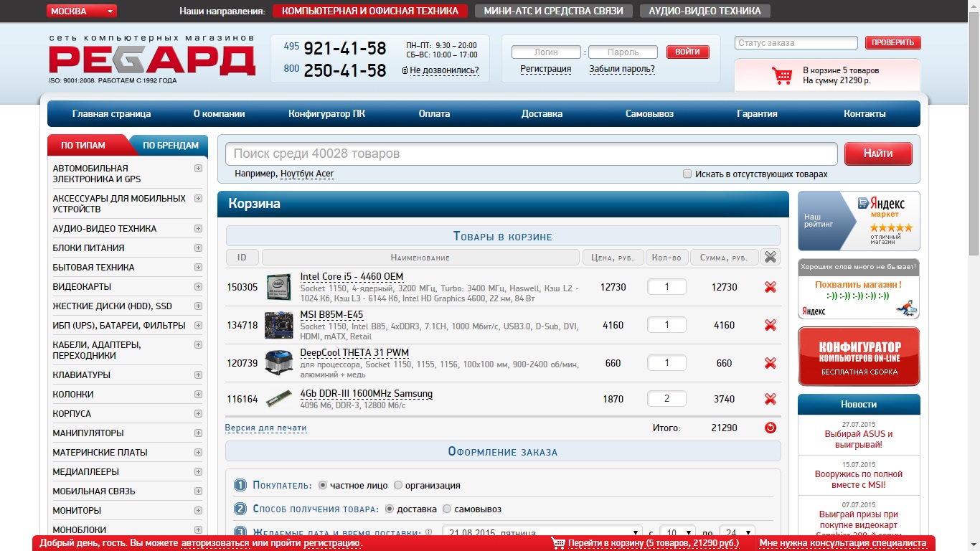Open Контакты menu item
The height and width of the screenshot is (551, 980).
[864, 114]
